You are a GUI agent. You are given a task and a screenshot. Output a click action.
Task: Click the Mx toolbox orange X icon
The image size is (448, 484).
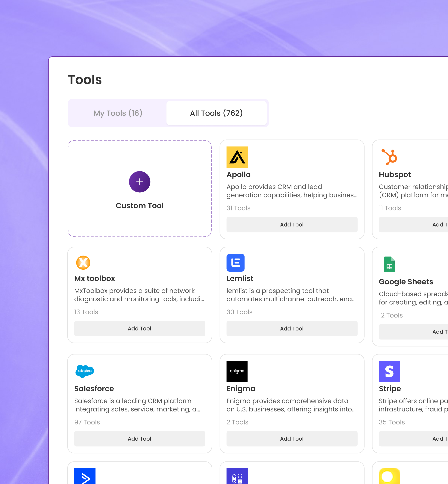coord(83,262)
